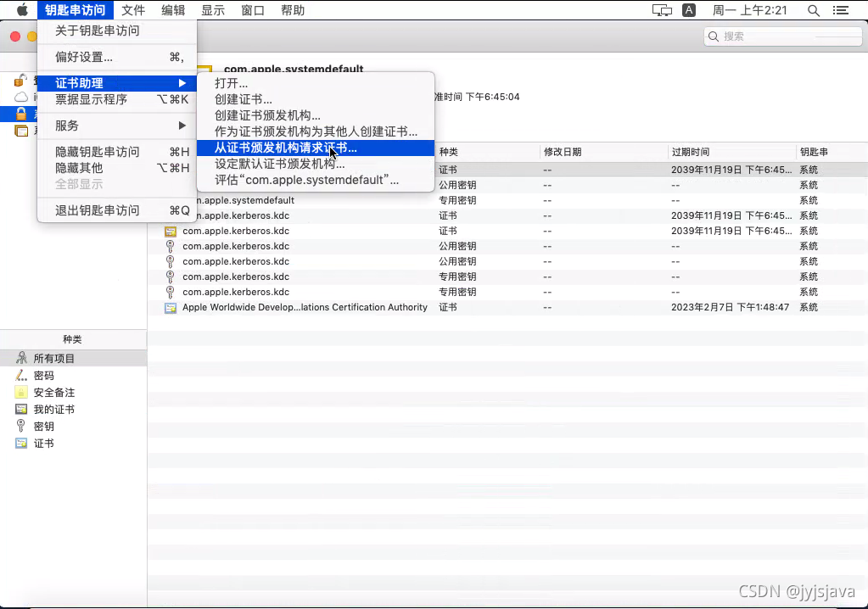The height and width of the screenshot is (609, 868).
Task: Select 从证书颁发机构请求证书… item
Action: click(x=316, y=148)
